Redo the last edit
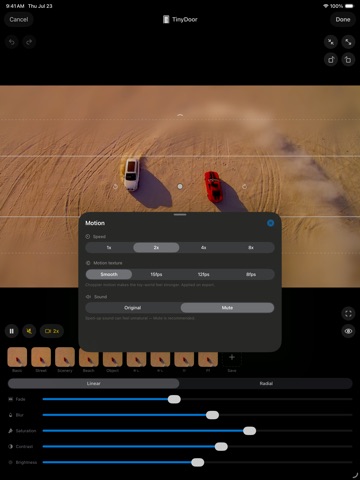 (x=29, y=42)
